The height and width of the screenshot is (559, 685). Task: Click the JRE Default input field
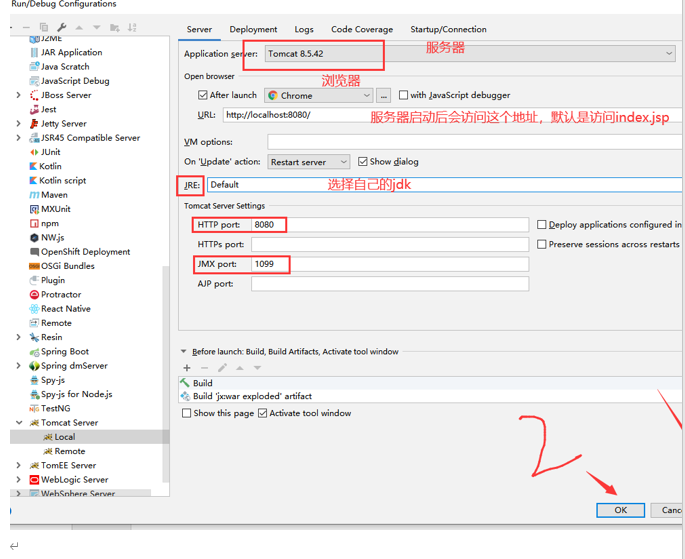click(x=444, y=184)
